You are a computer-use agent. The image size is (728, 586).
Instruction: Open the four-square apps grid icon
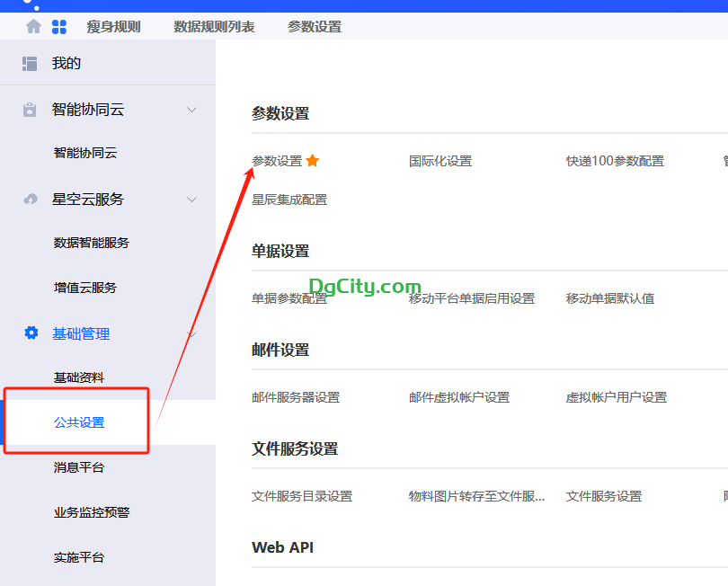59,27
